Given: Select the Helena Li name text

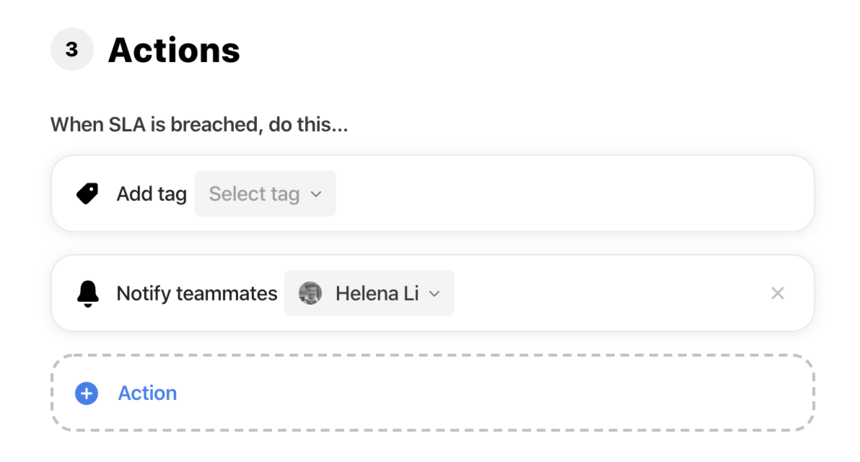Looking at the screenshot, I should [377, 294].
